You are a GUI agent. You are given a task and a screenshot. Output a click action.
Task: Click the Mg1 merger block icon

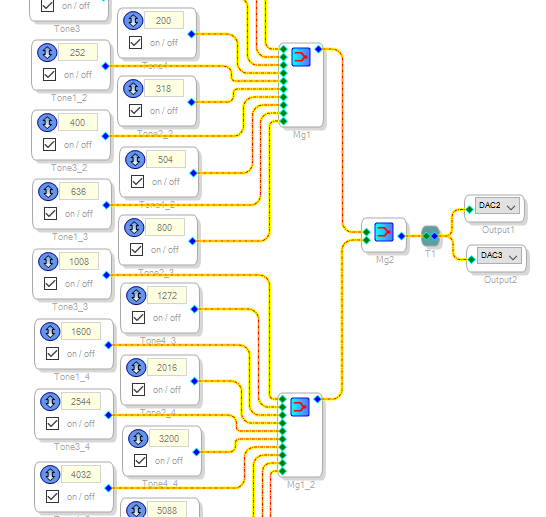tap(301, 57)
